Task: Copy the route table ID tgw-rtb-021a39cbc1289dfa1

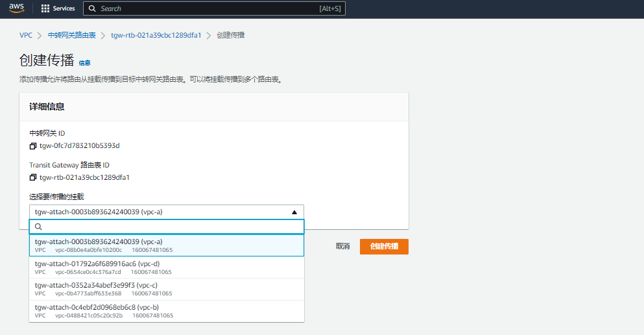Action: [33, 178]
